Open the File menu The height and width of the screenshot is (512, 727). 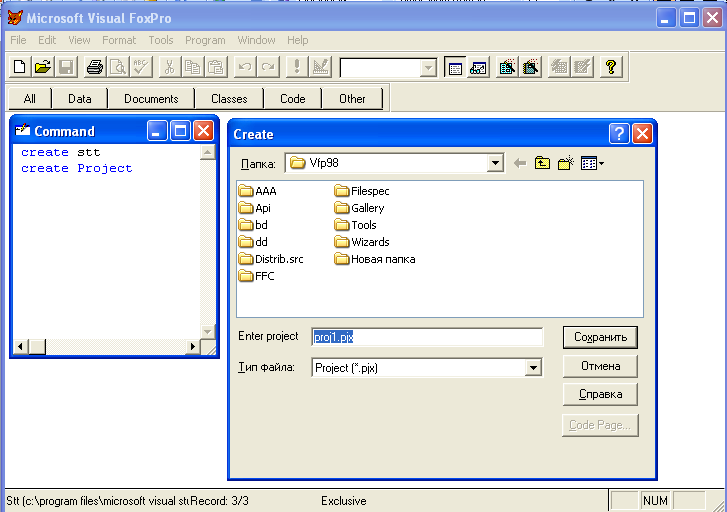click(18, 40)
